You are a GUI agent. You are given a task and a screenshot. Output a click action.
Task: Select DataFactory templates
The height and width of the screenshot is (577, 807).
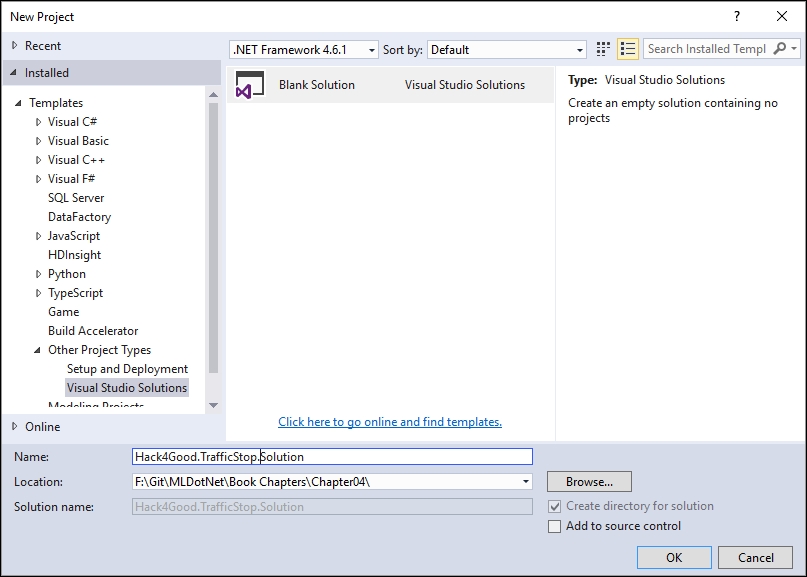pyautogui.click(x=79, y=217)
